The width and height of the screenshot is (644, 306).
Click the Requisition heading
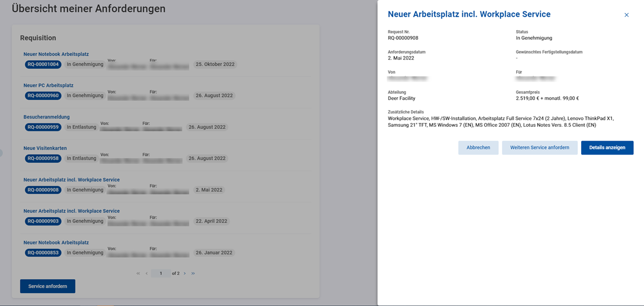pos(38,38)
